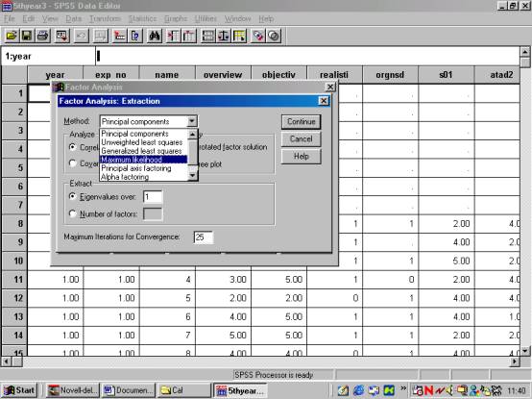The height and width of the screenshot is (399, 532).
Task: Close the Factor Analysis: Extraction dialog
Action: (324, 101)
